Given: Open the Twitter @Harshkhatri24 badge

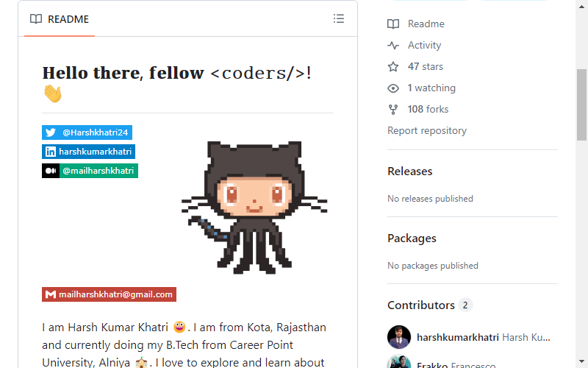Looking at the screenshot, I should click(x=87, y=132).
